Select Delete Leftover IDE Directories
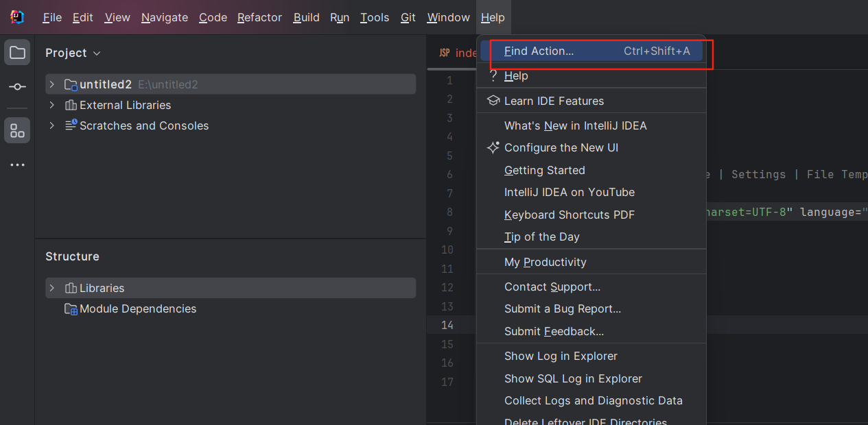The height and width of the screenshot is (425, 868). [x=591, y=420]
